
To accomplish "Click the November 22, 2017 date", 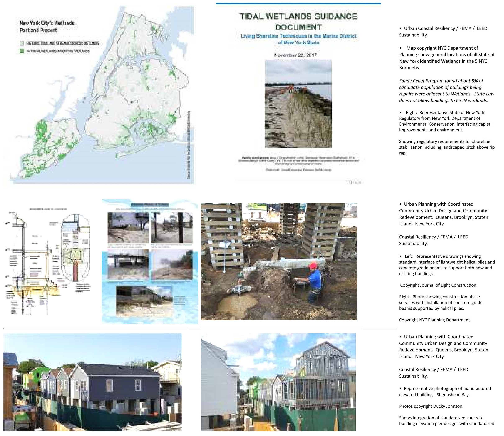I will 295,55.
